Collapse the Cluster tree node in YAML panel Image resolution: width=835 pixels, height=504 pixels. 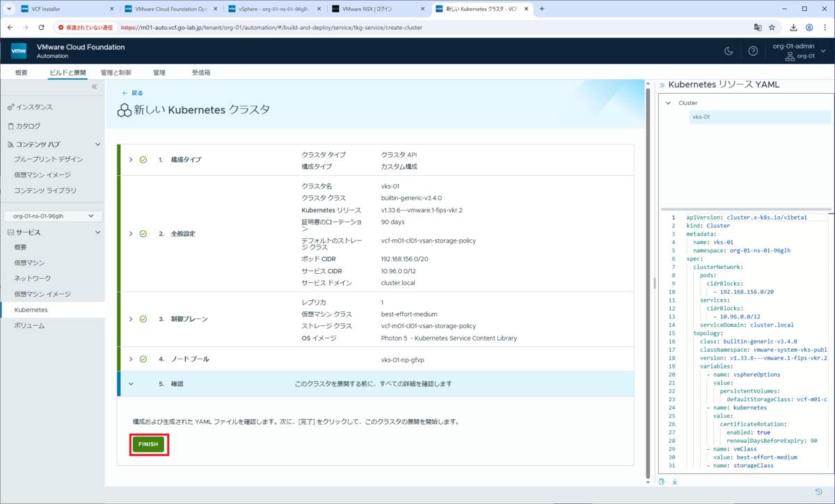[x=669, y=103]
